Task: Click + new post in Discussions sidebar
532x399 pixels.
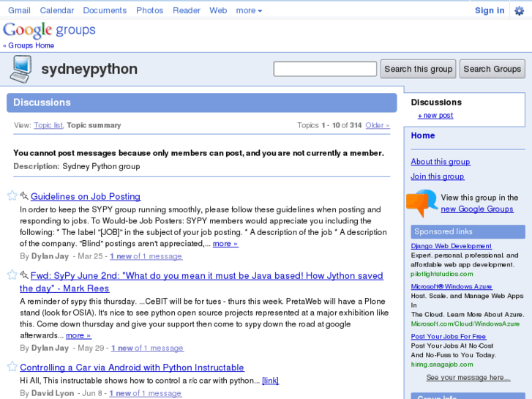Action: [435, 116]
